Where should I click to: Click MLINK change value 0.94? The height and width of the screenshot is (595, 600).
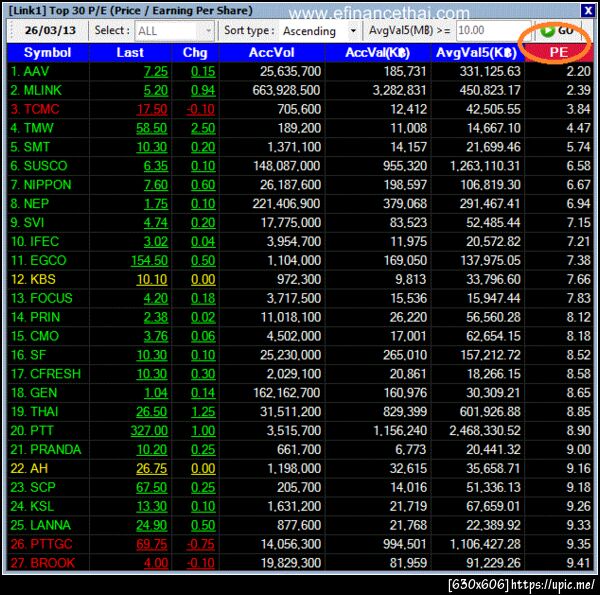coord(203,90)
